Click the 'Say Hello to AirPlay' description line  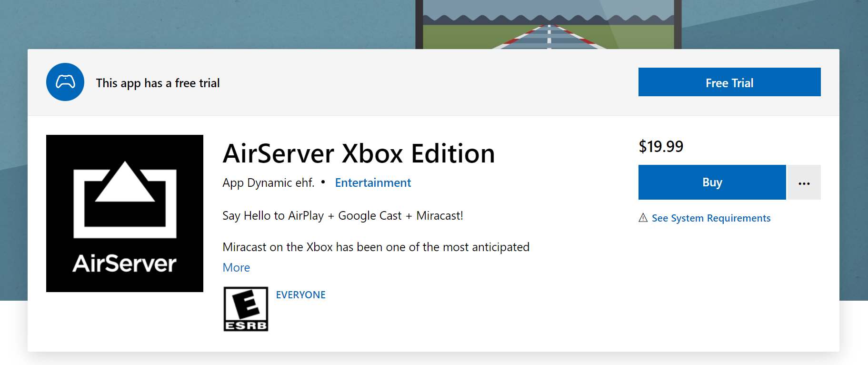click(343, 215)
